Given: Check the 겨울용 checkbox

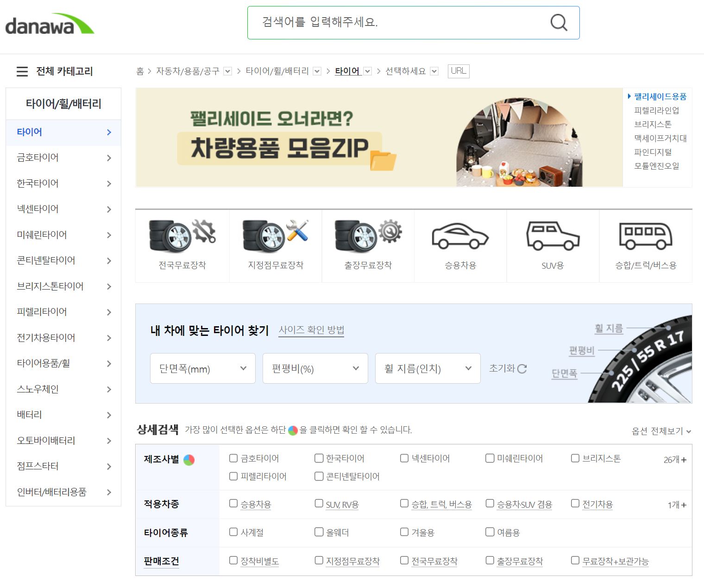Looking at the screenshot, I should point(404,532).
